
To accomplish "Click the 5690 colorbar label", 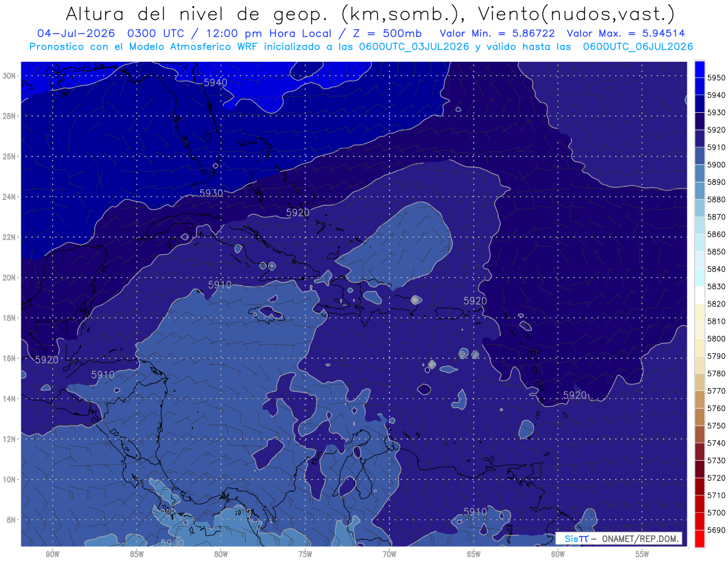I will click(x=716, y=530).
